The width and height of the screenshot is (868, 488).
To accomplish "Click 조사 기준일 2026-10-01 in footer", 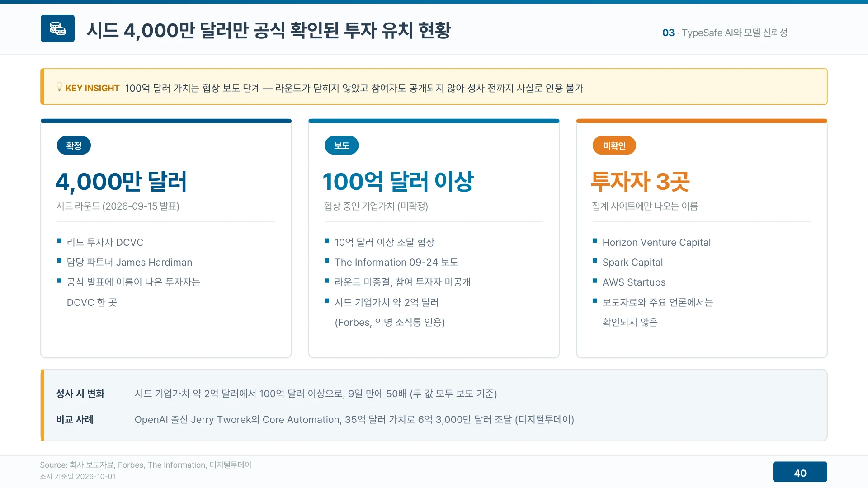I will pos(77,476).
